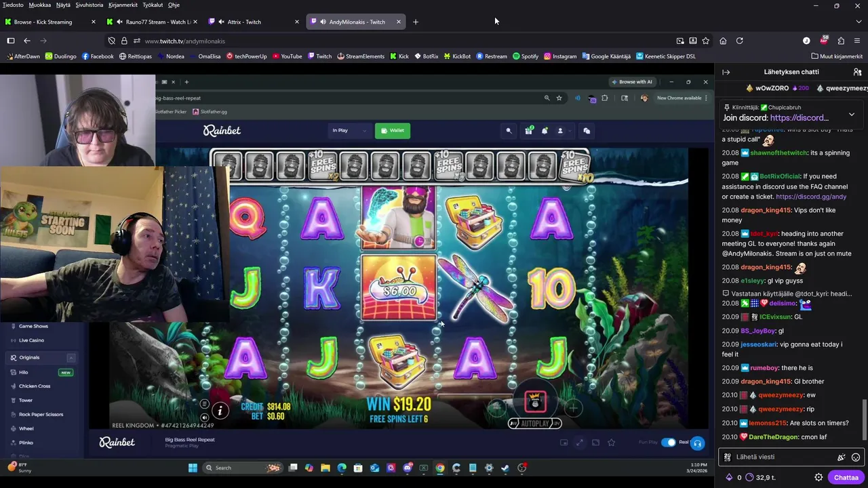The image size is (868, 488).
Task: Open the In Play dropdown on Rainbet
Action: (349, 130)
